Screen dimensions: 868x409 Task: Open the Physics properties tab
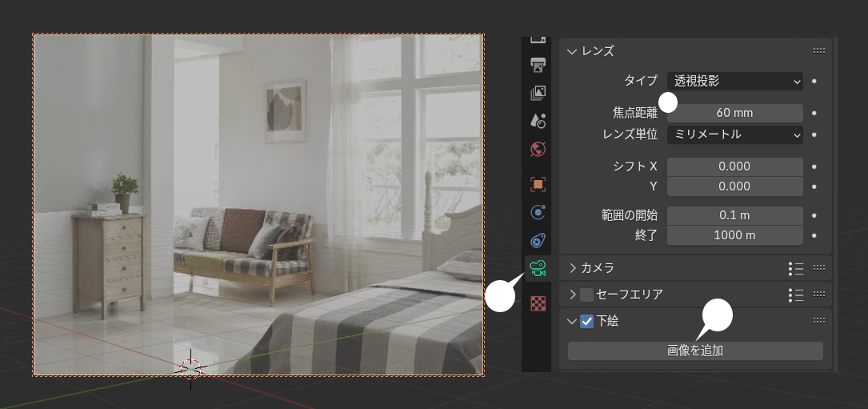538,212
